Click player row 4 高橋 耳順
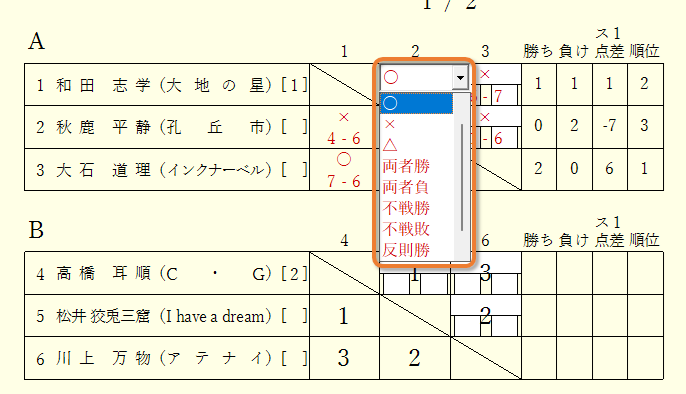Viewport: 686px width, 394px height. pos(167,273)
